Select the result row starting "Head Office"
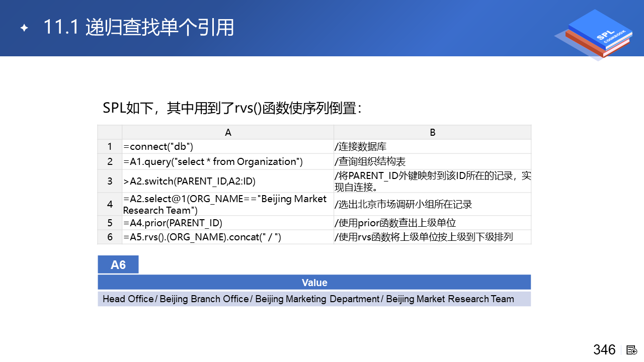The image size is (644, 362). click(314, 299)
